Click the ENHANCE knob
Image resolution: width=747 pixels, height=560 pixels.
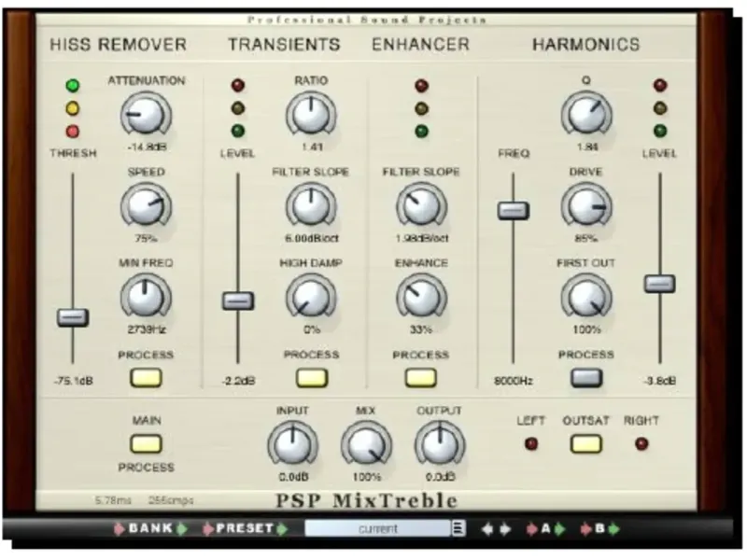click(x=421, y=298)
